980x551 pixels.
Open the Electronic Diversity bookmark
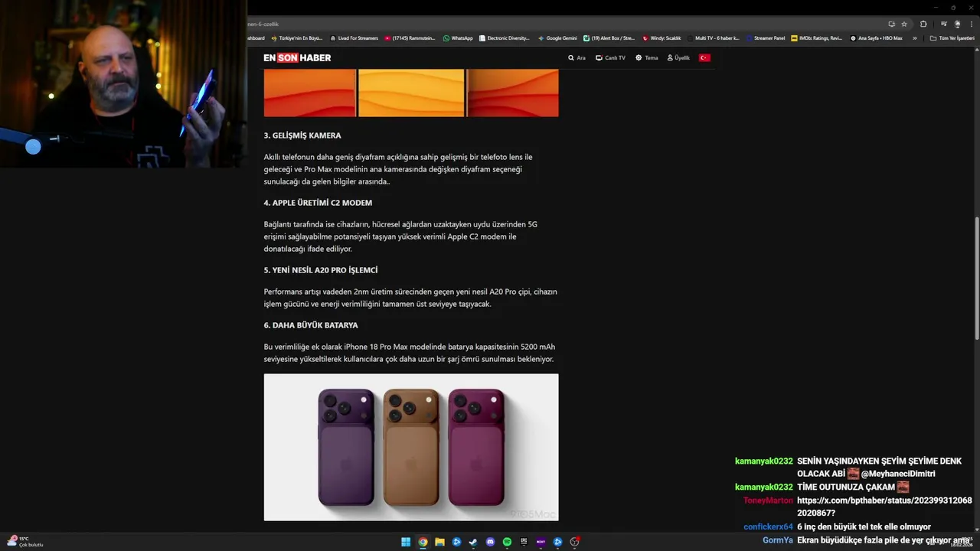504,38
